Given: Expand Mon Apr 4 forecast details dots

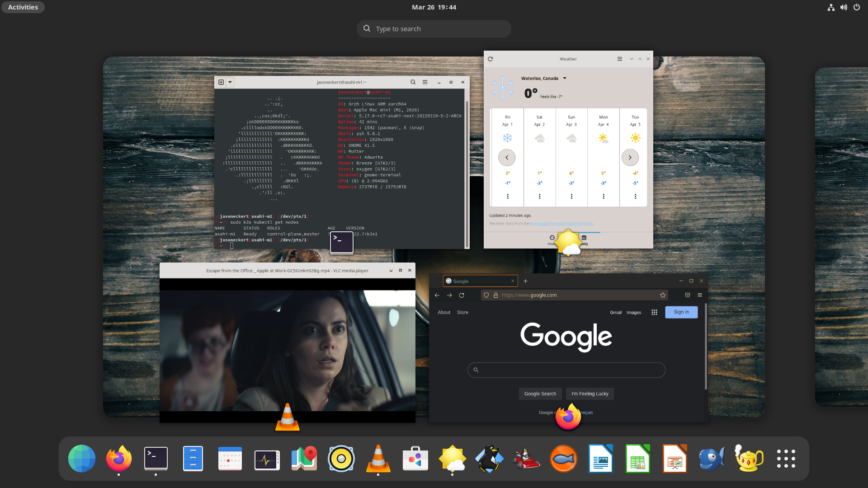Looking at the screenshot, I should pos(604,196).
